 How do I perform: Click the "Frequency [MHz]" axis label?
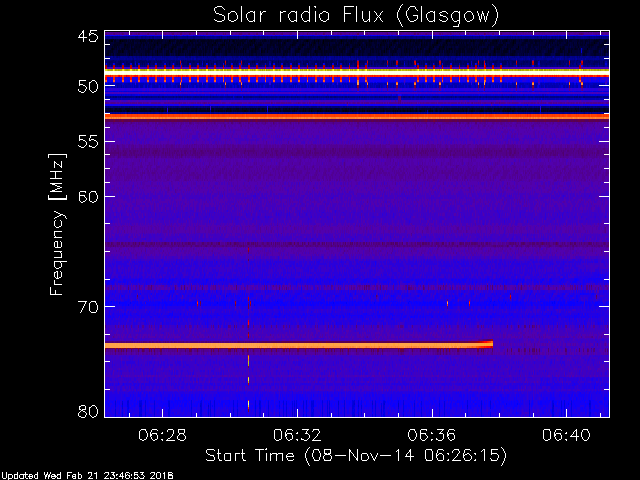click(x=57, y=224)
